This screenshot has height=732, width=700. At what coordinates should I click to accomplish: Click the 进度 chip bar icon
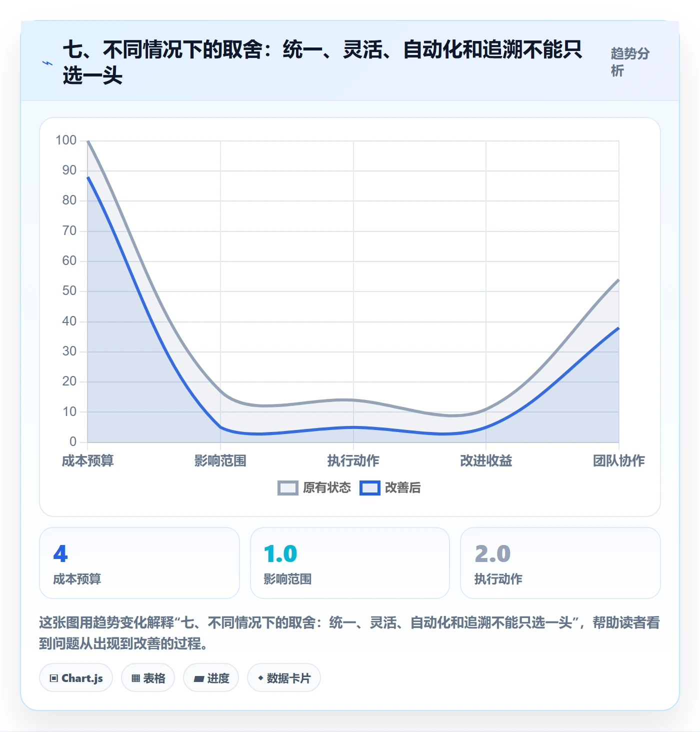199,679
